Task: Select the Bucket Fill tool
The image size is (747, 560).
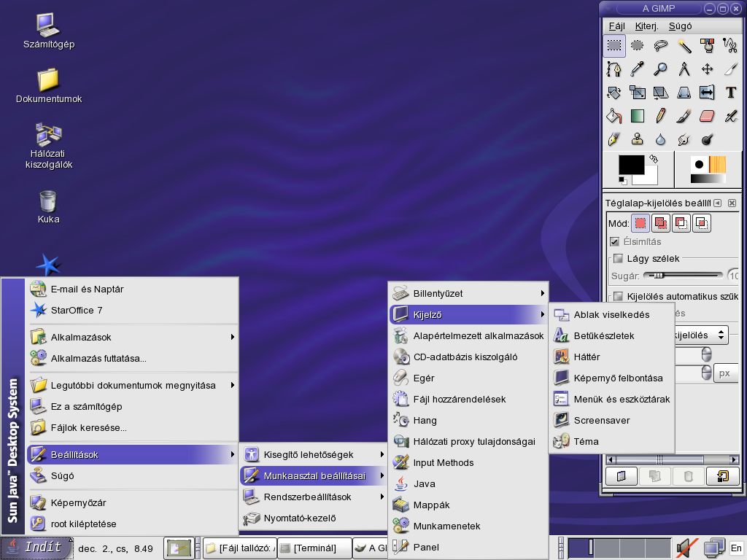Action: coord(614,116)
